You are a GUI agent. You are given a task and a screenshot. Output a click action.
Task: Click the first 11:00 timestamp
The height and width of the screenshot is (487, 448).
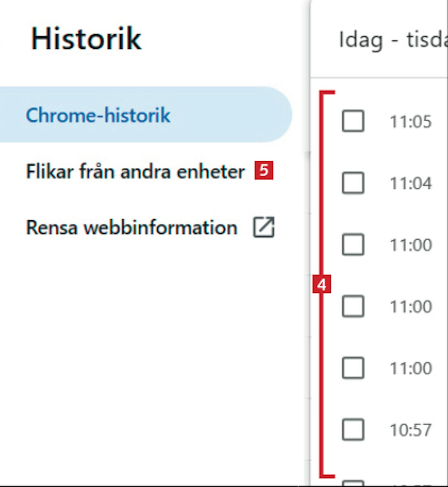(x=411, y=245)
